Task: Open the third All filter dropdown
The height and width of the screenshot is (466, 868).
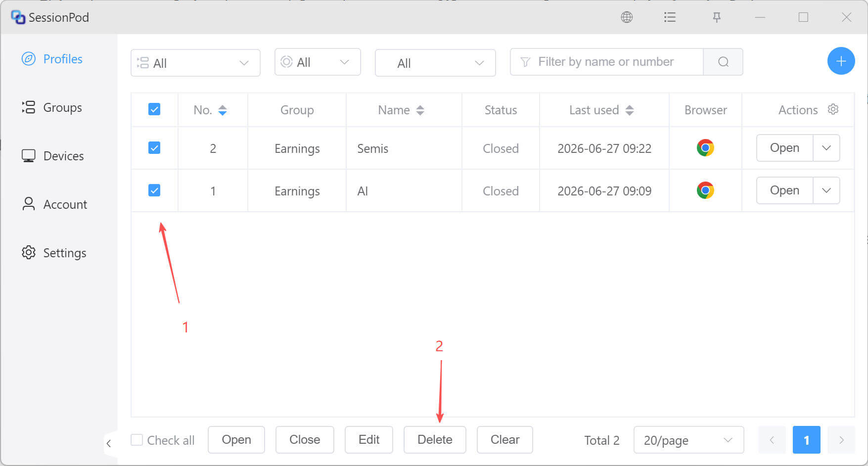Action: [435, 63]
